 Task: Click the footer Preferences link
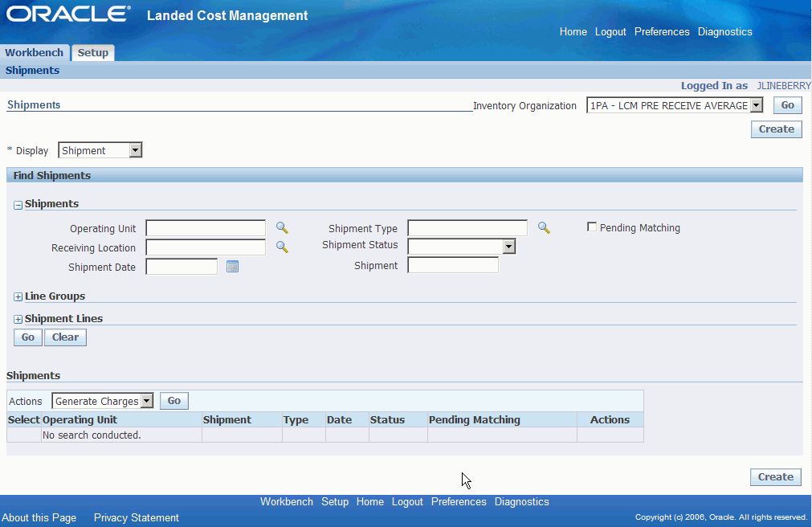(459, 501)
